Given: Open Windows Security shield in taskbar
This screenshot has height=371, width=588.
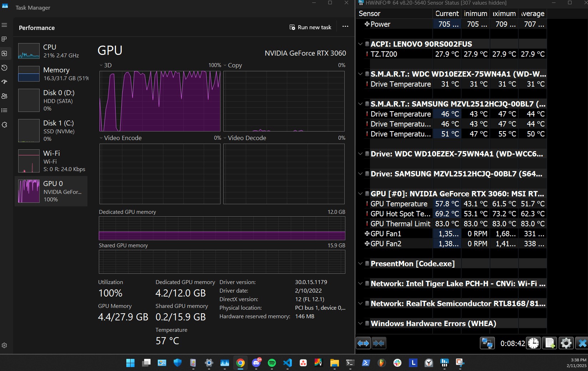Looking at the screenshot, I should point(178,363).
